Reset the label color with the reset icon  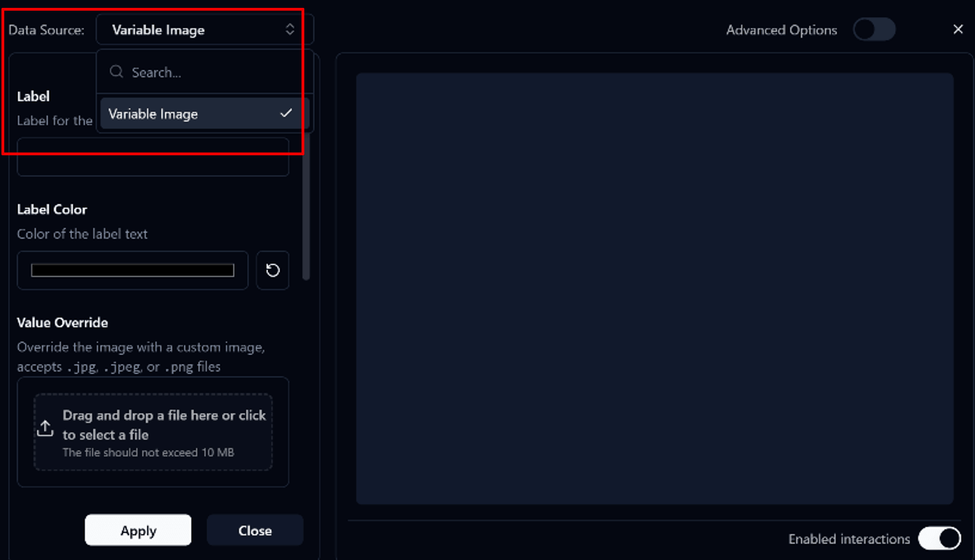272,270
